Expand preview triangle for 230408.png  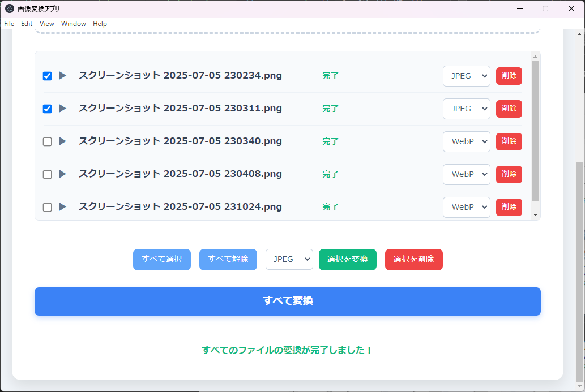click(x=63, y=174)
